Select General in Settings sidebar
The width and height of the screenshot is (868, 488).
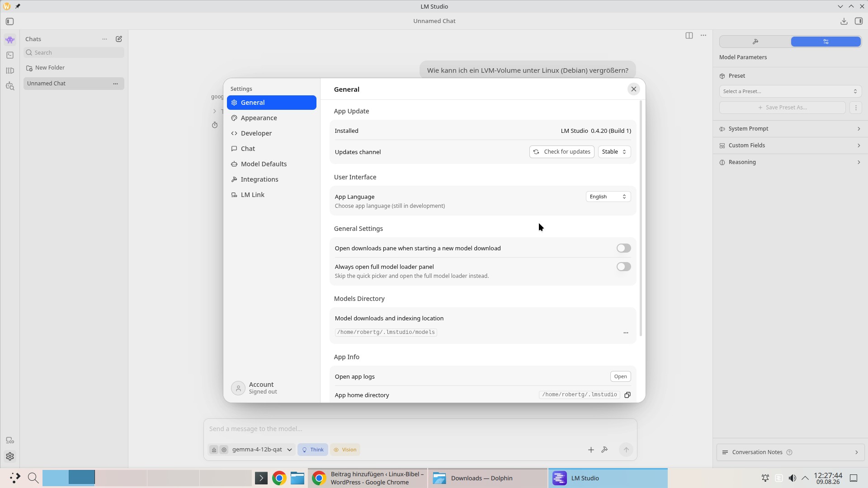coord(271,103)
